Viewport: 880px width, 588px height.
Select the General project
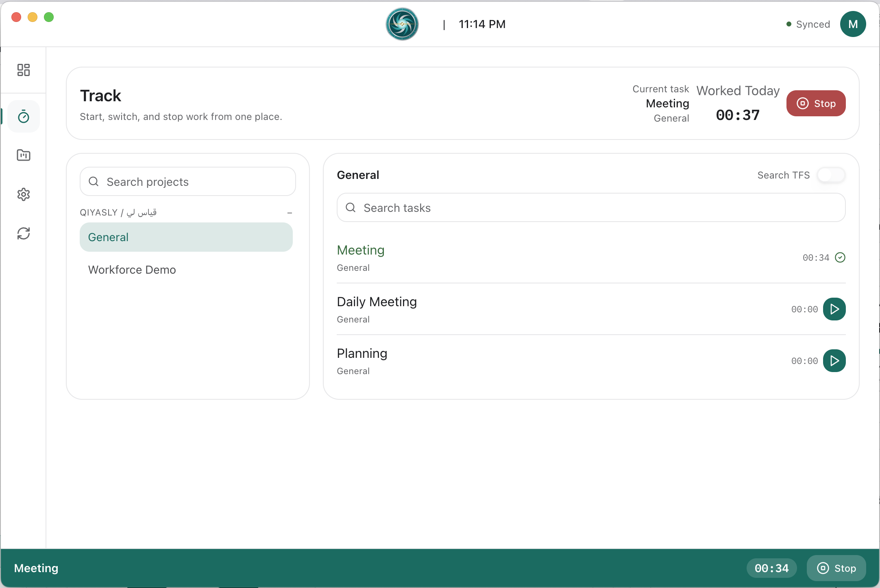186,237
